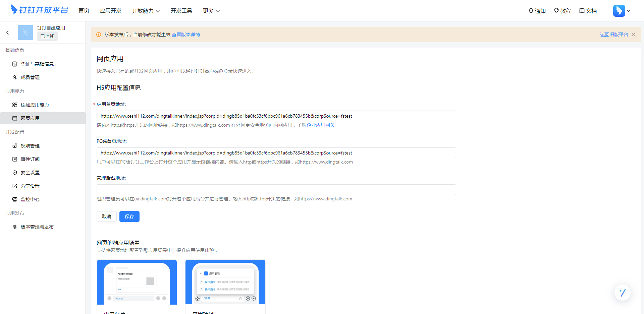644x314 pixels.
Task: Click 返回旧版平台 link
Action: pyautogui.click(x=614, y=35)
